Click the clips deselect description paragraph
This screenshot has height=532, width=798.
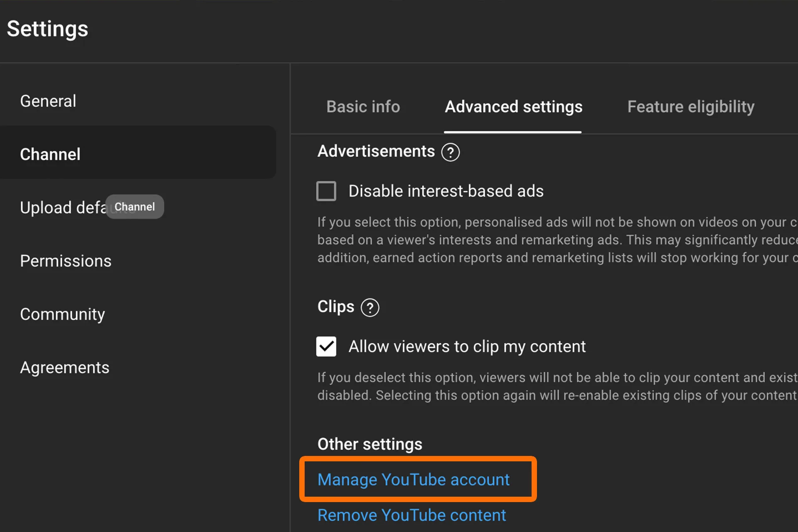pos(557,387)
